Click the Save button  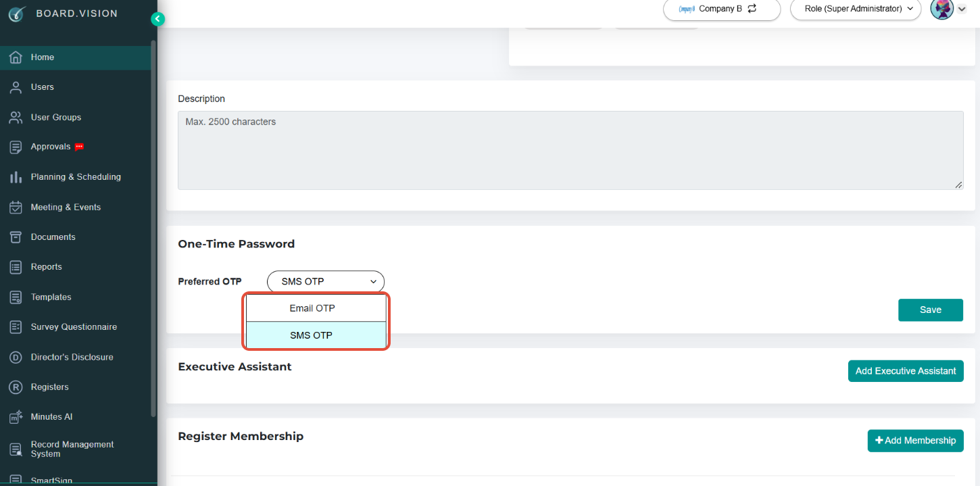click(930, 310)
